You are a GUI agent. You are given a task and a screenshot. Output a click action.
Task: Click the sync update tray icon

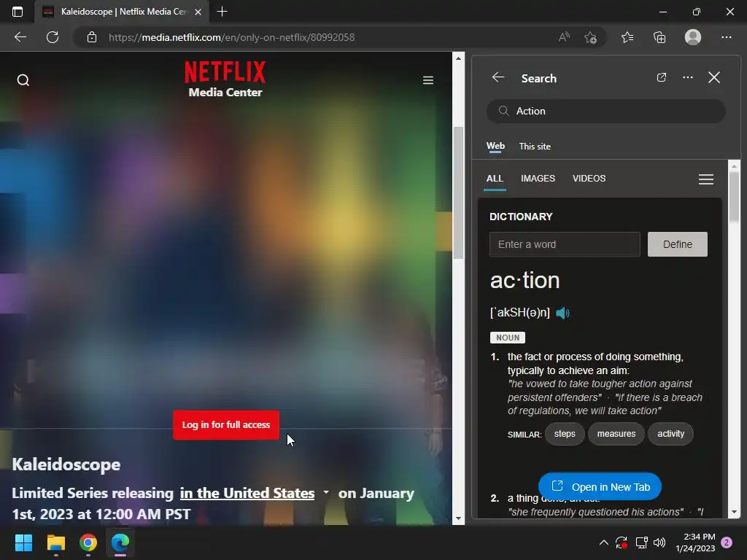[622, 542]
